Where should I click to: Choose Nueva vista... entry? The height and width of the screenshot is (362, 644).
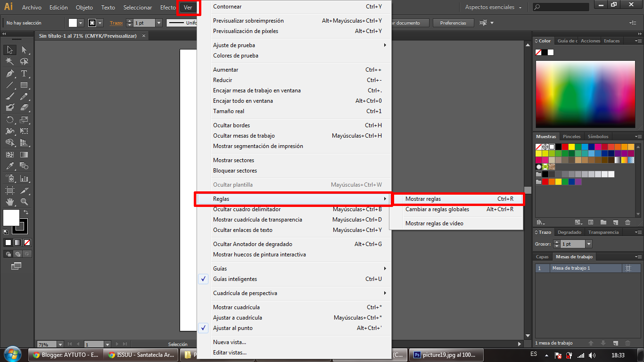(294, 342)
